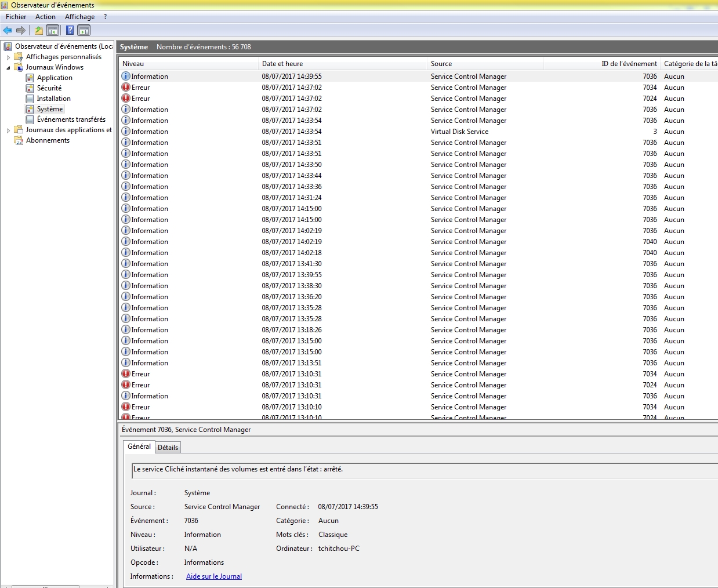
Task: Go back with the blue arrow toolbar icon
Action: pos(8,31)
